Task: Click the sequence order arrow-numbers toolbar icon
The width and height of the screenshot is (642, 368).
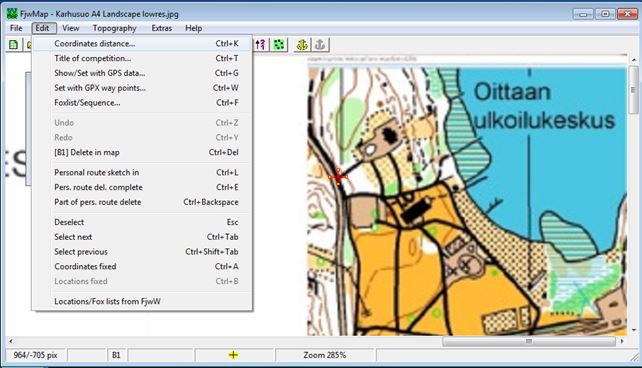Action: point(261,45)
